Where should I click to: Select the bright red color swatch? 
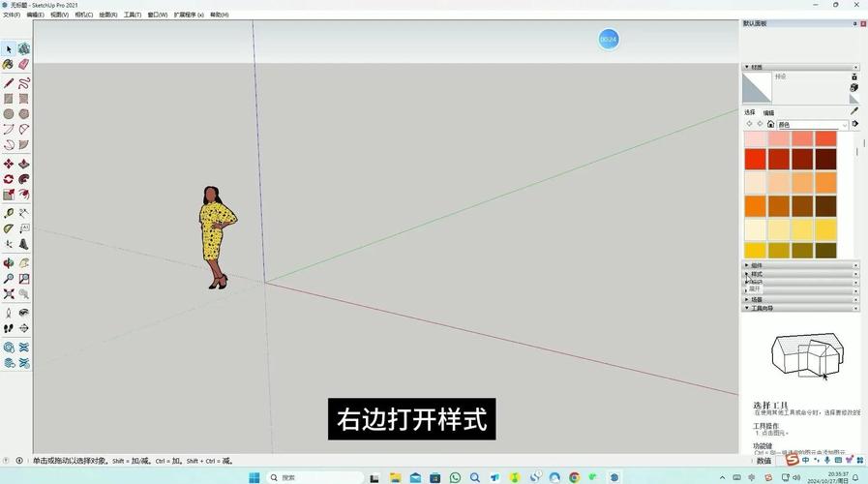(755, 160)
